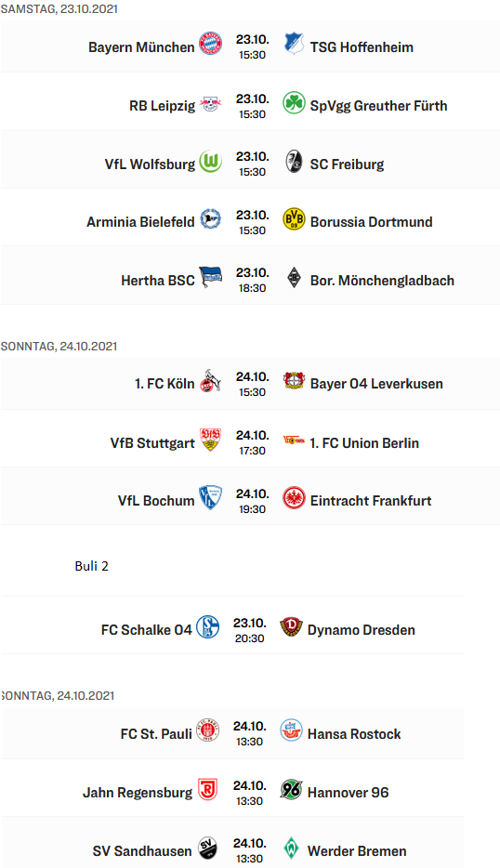Open the Eintracht Frankfurt eagle crest
This screenshot has width=500, height=868.
294,498
